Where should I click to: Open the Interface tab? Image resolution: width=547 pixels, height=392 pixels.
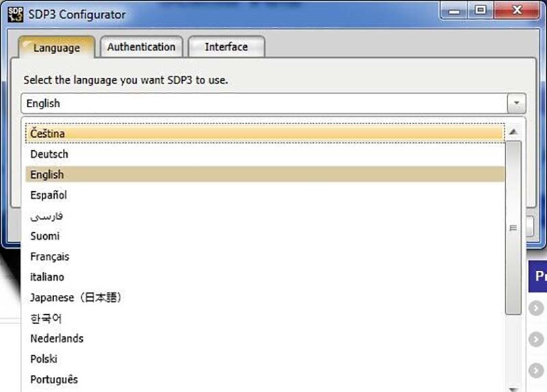[x=226, y=46]
